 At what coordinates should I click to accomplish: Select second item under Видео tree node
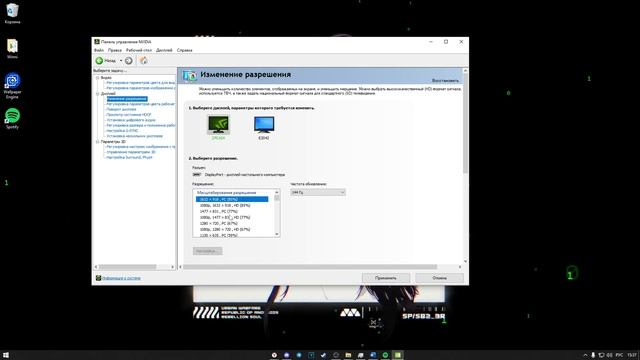click(x=141, y=88)
